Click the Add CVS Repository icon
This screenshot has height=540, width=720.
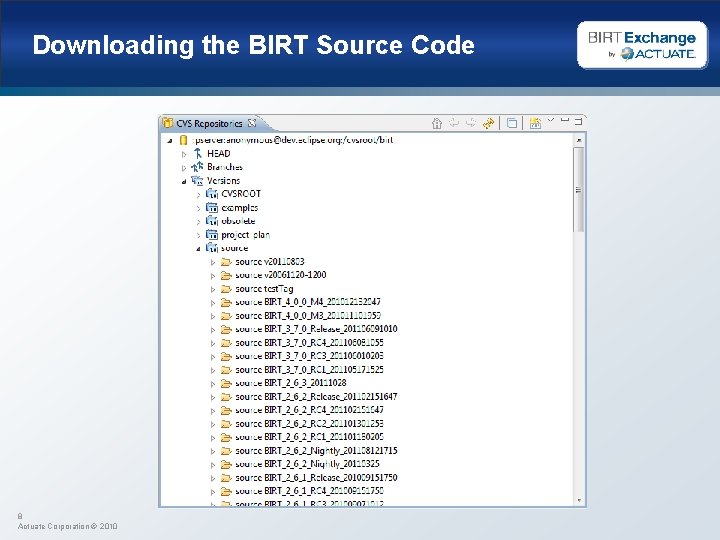(x=535, y=123)
